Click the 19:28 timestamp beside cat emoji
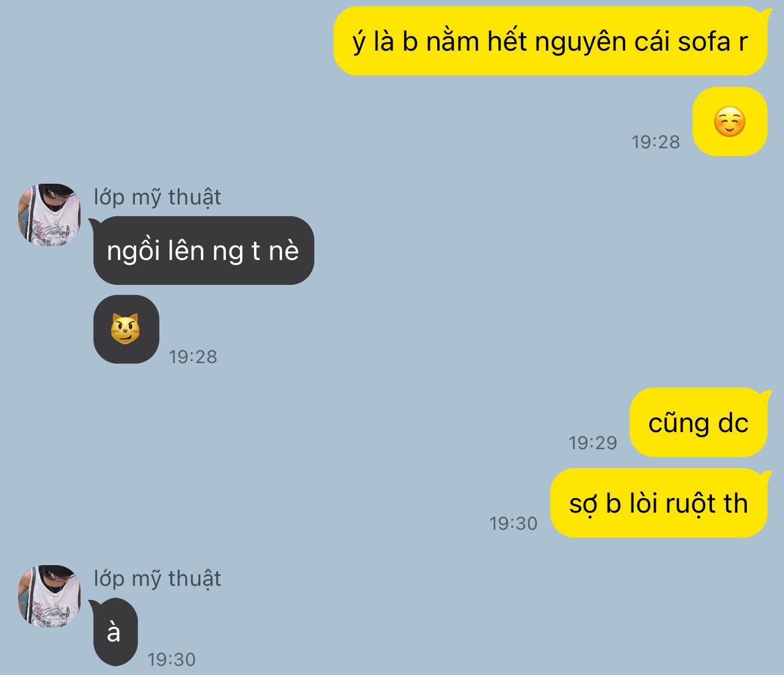784x675 pixels. pyautogui.click(x=193, y=356)
